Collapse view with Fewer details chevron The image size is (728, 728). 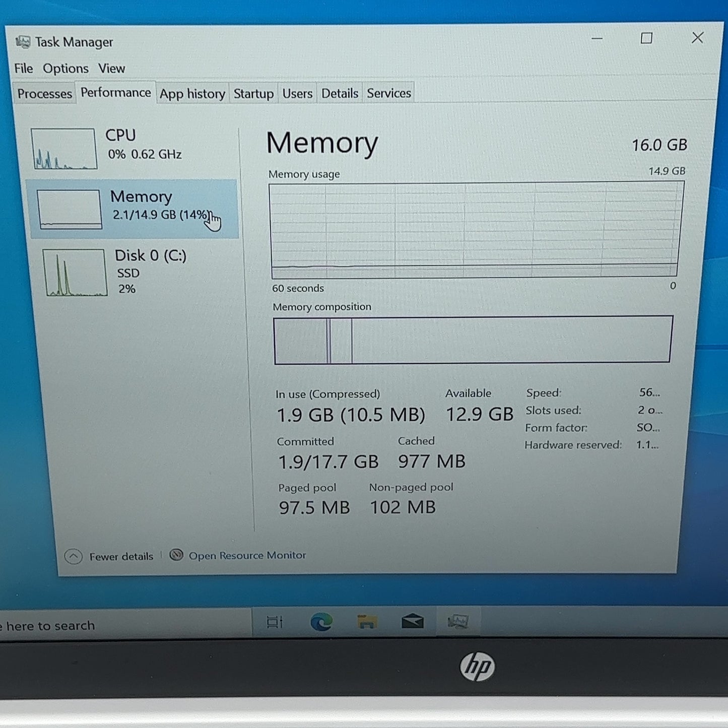pos(74,557)
